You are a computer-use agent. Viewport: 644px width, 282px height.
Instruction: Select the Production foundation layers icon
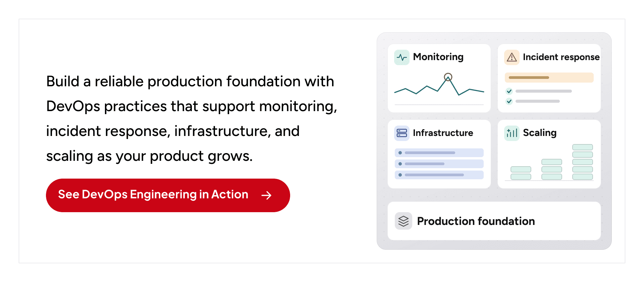coord(404,221)
